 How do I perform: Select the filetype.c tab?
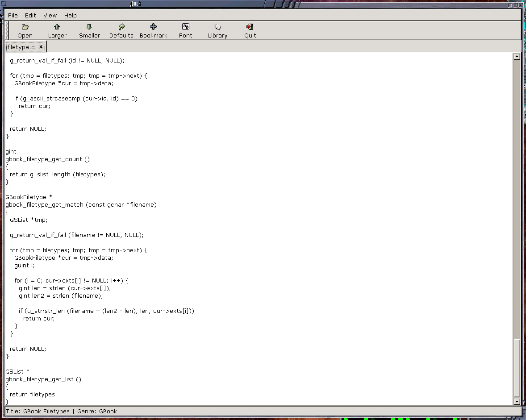pyautogui.click(x=21, y=47)
